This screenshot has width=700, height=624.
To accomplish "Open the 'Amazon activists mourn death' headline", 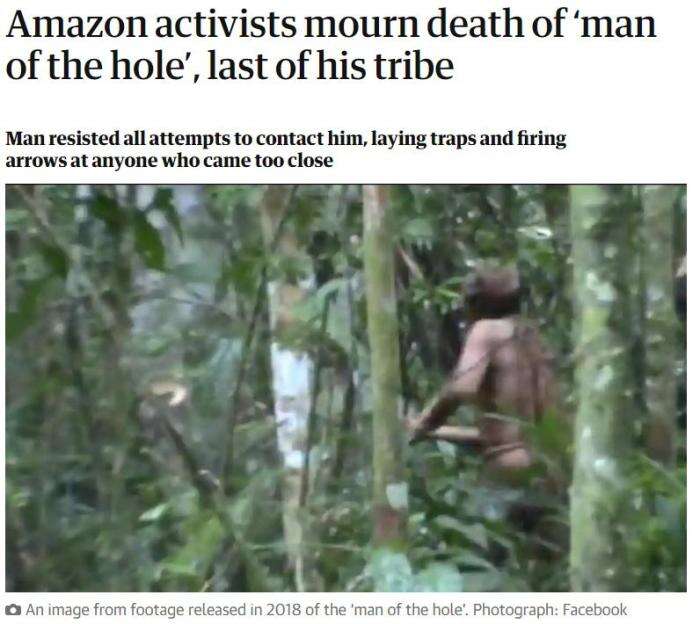I will tap(331, 45).
